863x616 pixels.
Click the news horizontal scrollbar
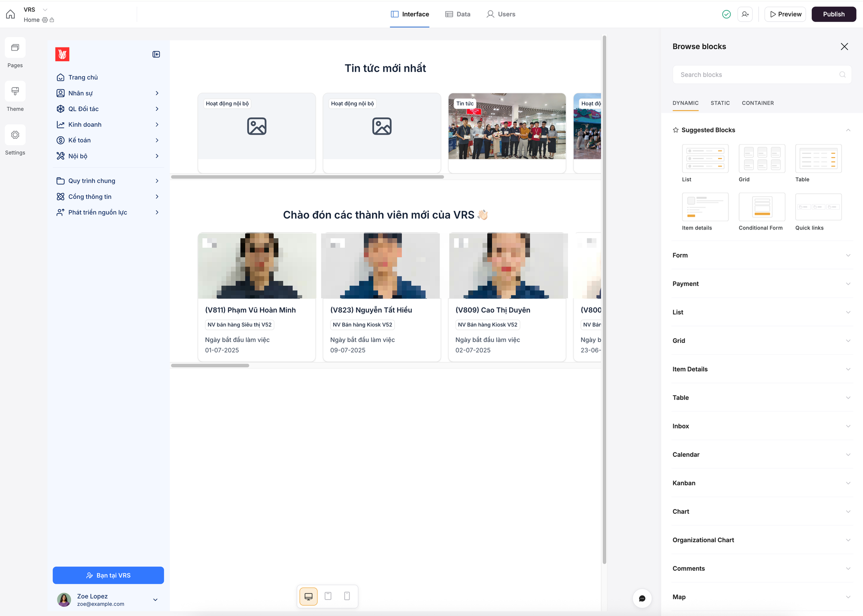307,177
